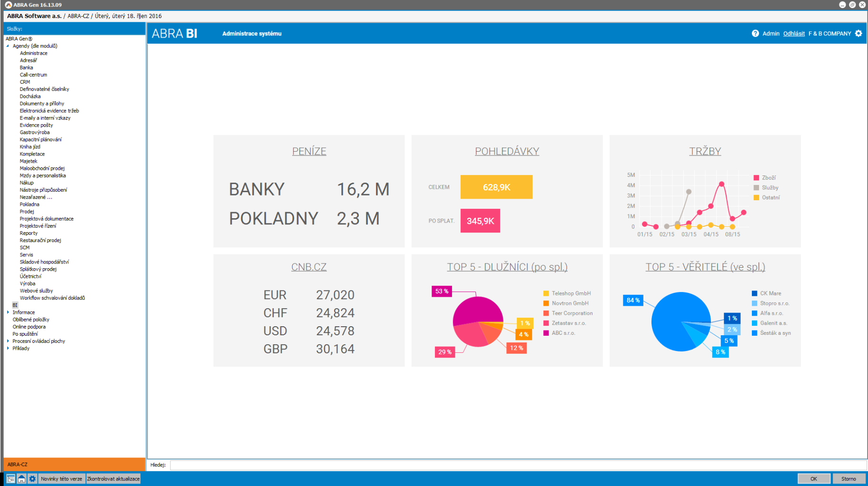Click the F & B COMPANY label
The height and width of the screenshot is (486, 868).
[x=830, y=33]
